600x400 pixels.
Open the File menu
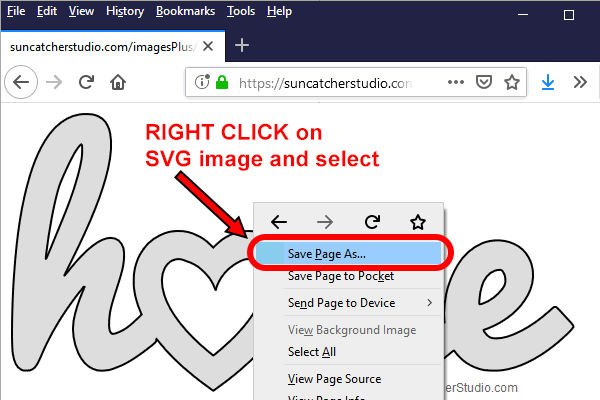tap(17, 11)
